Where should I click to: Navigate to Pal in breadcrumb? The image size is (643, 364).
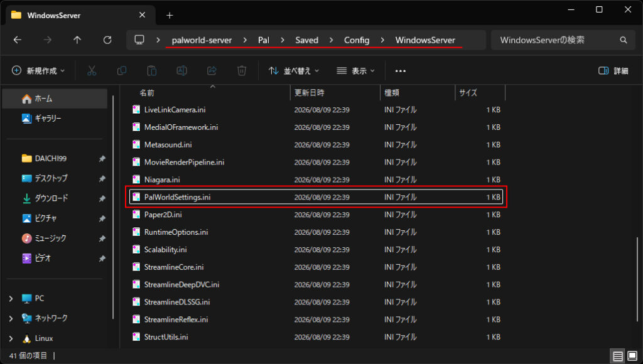click(x=263, y=40)
